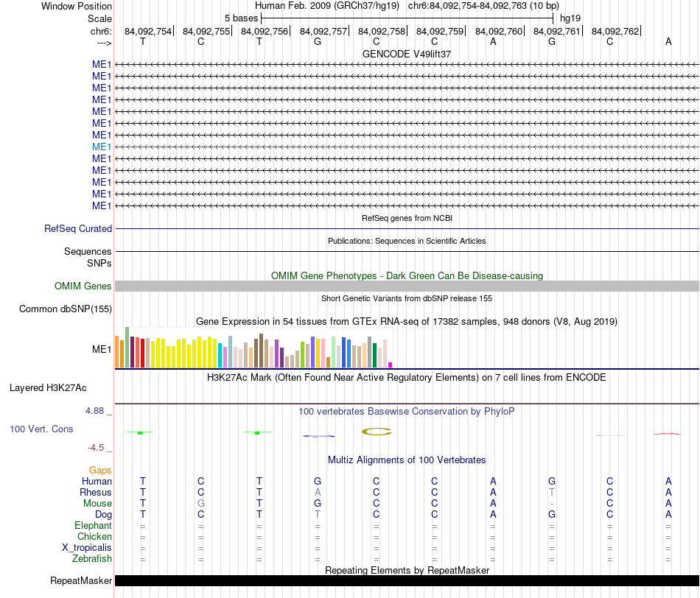This screenshot has height=598, width=700.
Task: Open the RefSeq Curated track label
Action: pos(77,228)
